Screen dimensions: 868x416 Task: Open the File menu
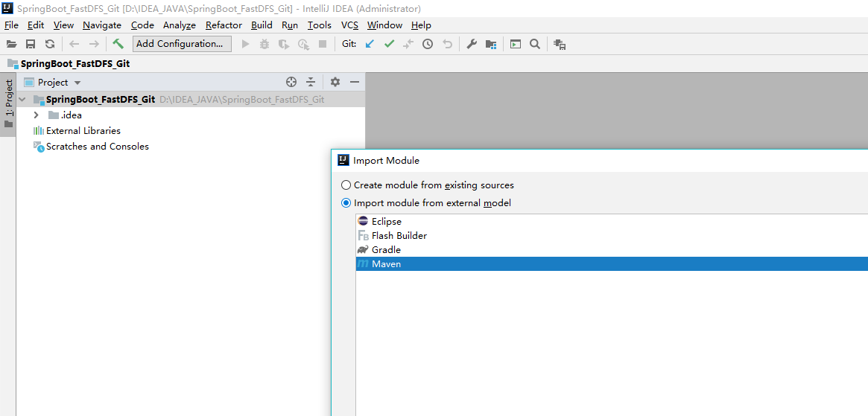click(11, 25)
